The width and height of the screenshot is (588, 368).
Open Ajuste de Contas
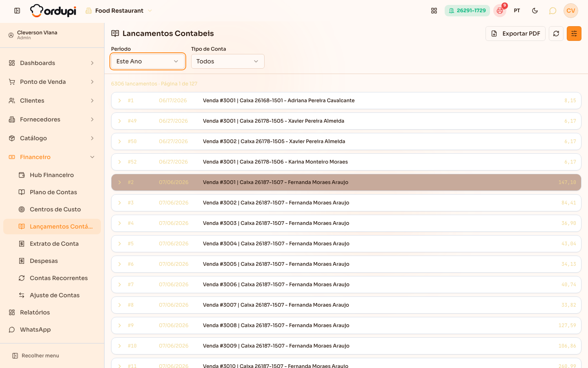(52, 295)
